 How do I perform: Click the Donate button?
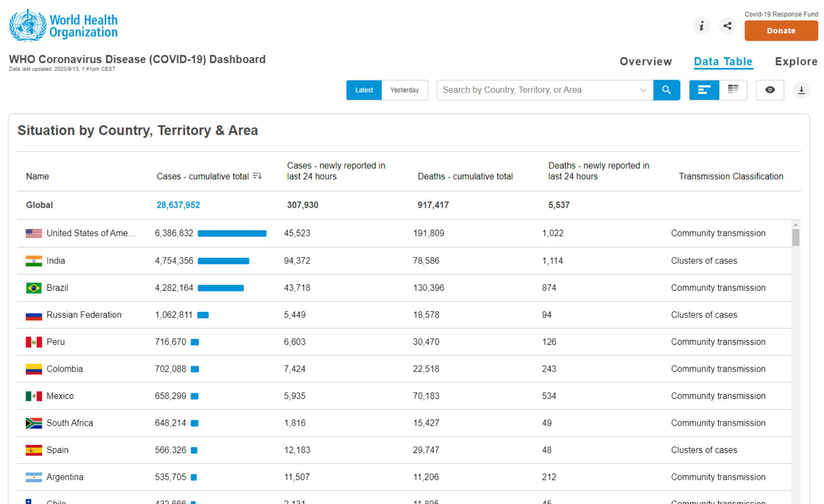(x=781, y=31)
